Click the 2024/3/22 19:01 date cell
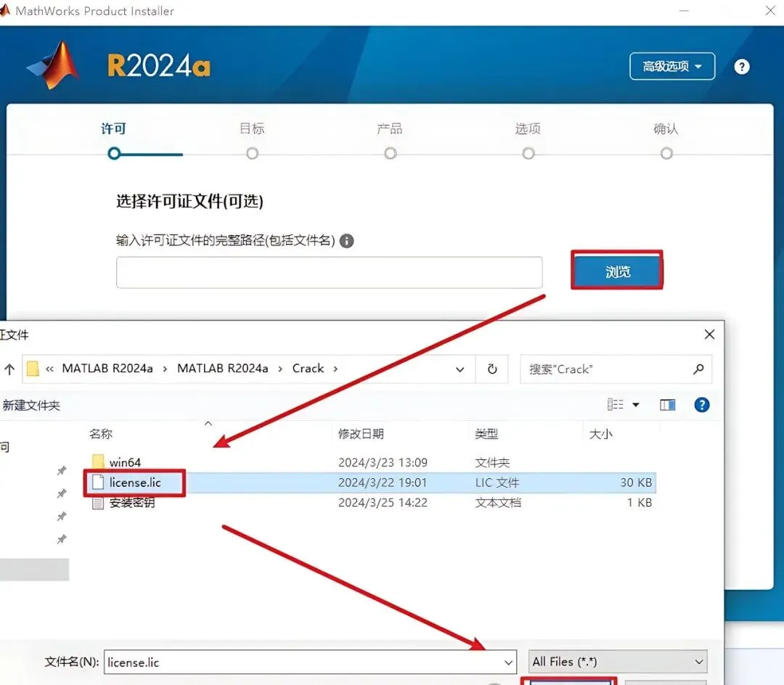Screen dimensions: 784x685 pyautogui.click(x=383, y=483)
